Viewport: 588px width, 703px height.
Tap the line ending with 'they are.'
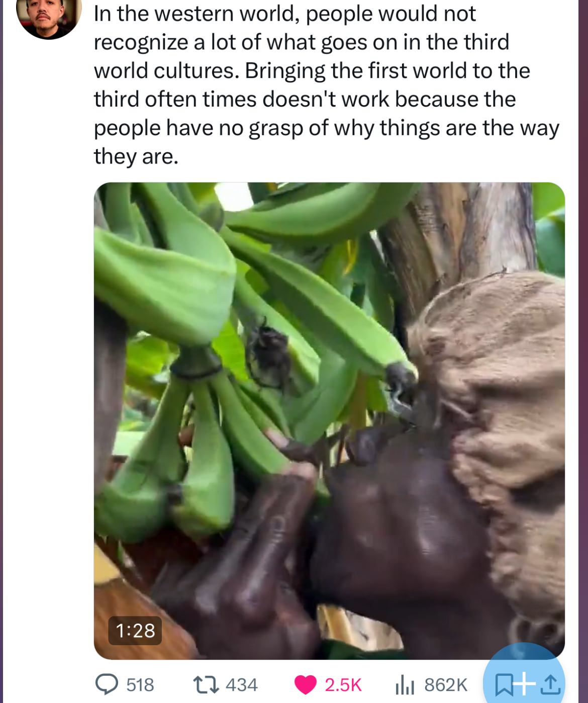point(136,156)
